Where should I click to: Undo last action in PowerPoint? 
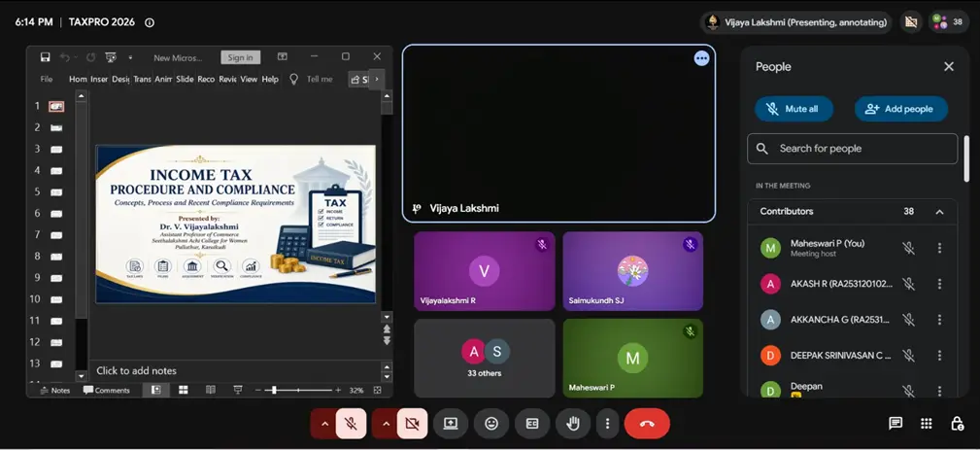(x=64, y=57)
